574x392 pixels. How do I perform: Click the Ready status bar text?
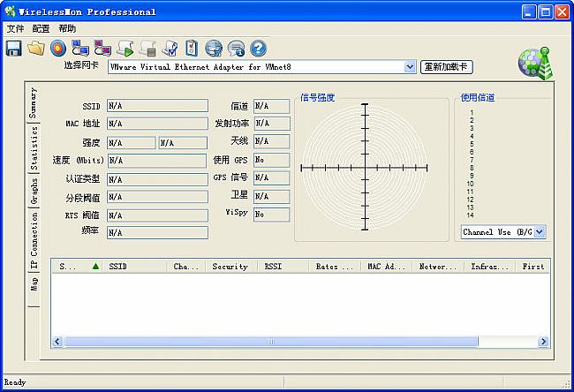[x=15, y=382]
